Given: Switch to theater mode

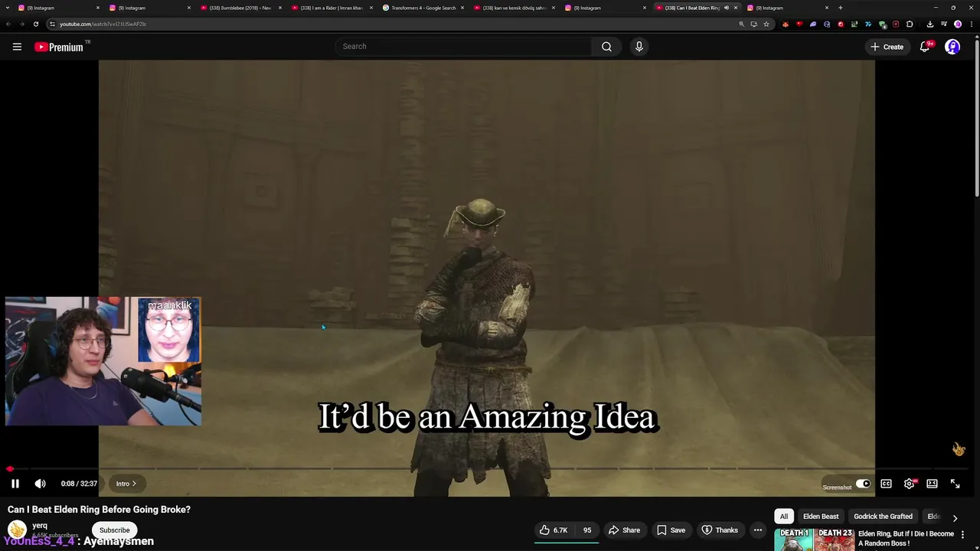Looking at the screenshot, I should [x=932, y=484].
